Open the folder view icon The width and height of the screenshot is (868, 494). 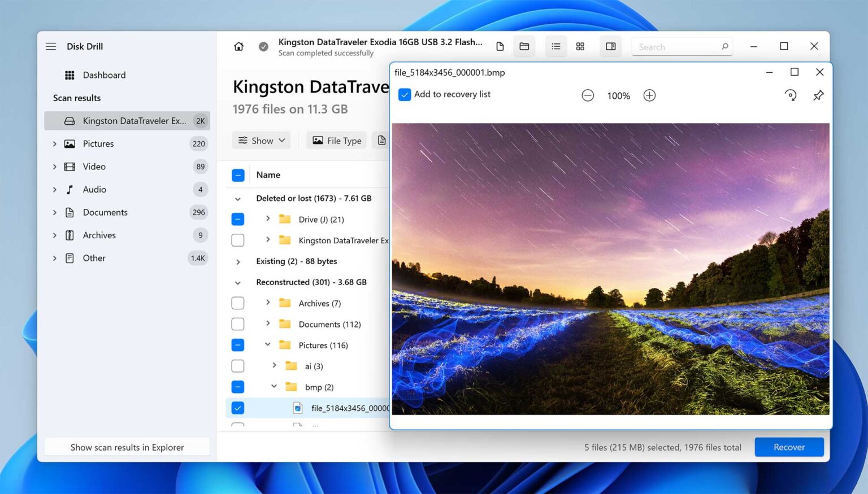click(x=524, y=46)
